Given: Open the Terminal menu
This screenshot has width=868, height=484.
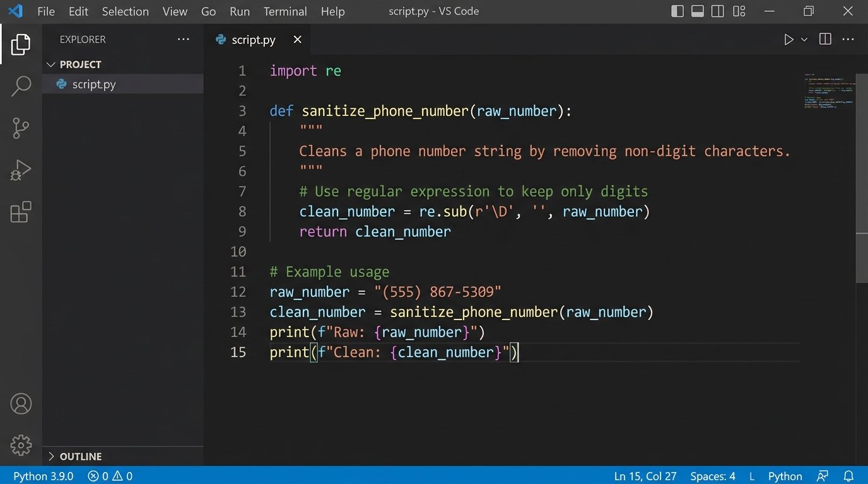Looking at the screenshot, I should click(285, 11).
